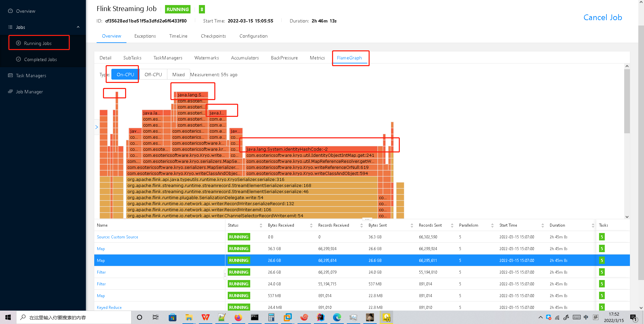The image size is (644, 324).
Task: Open the command prompt taskbar icon
Action: click(x=255, y=317)
